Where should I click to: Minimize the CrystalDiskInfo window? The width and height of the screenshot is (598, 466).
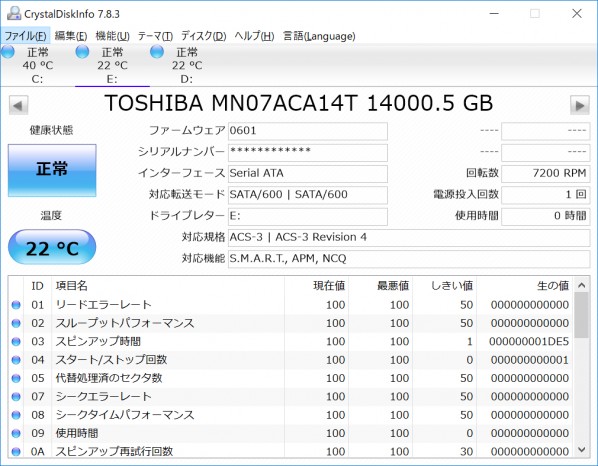[494, 13]
